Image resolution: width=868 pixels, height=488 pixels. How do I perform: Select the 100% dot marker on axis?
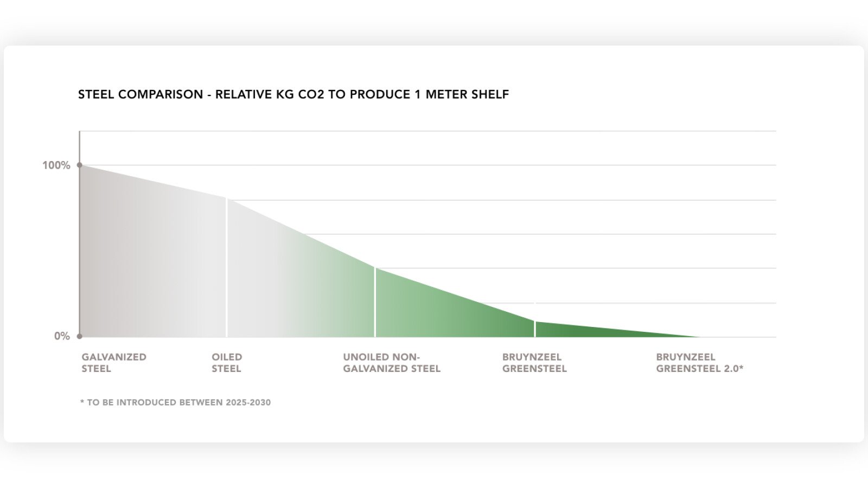click(80, 165)
